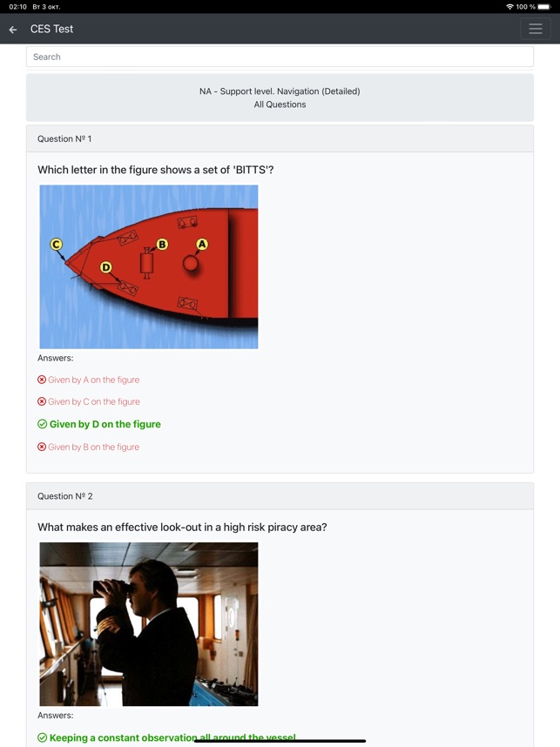Select answer 'Given by D on the figure'
Screen dimensions: 560x747
[x=105, y=424]
